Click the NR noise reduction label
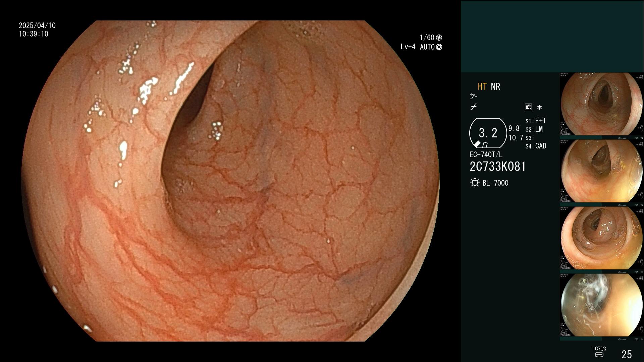This screenshot has width=644, height=362. click(495, 86)
